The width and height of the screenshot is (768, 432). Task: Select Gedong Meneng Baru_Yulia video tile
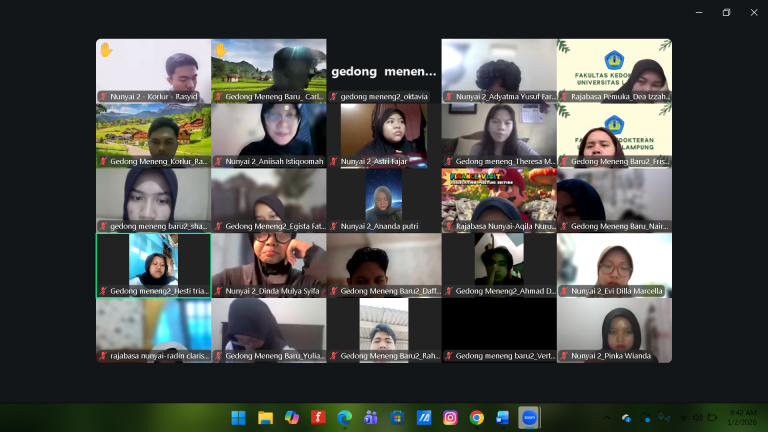pyautogui.click(x=269, y=331)
